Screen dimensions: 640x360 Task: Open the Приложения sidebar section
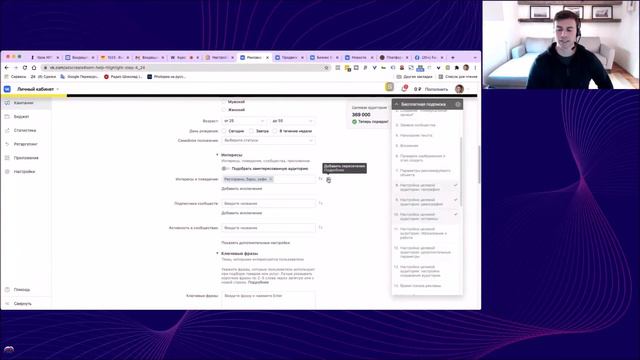point(25,158)
